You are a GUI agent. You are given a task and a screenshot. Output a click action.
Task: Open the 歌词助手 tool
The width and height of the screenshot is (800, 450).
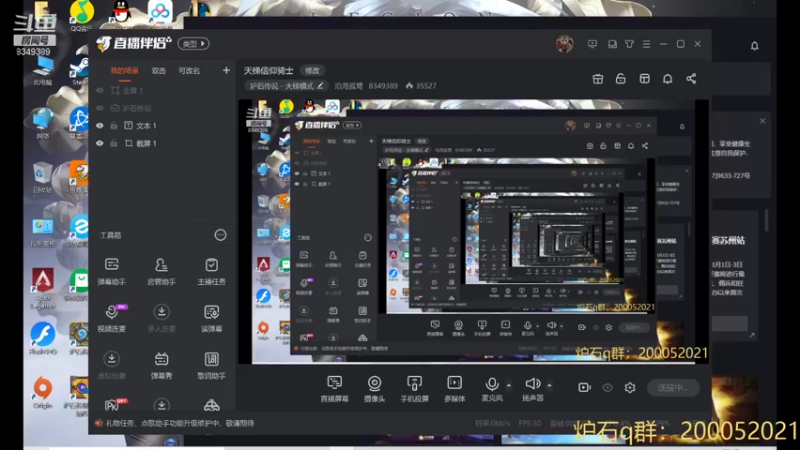211,365
